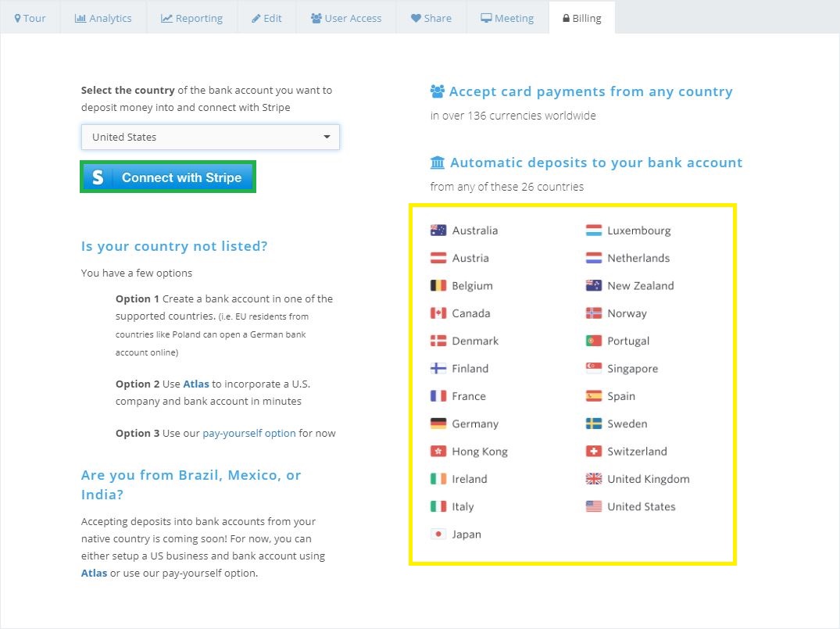Click the 'You have a few options' text
This screenshot has height=629, width=840.
pos(137,273)
